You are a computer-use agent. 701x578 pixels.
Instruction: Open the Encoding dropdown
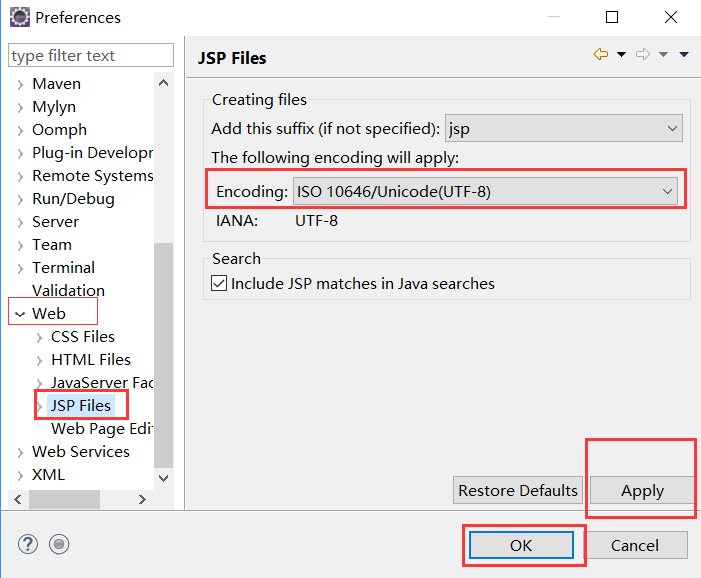coord(485,191)
